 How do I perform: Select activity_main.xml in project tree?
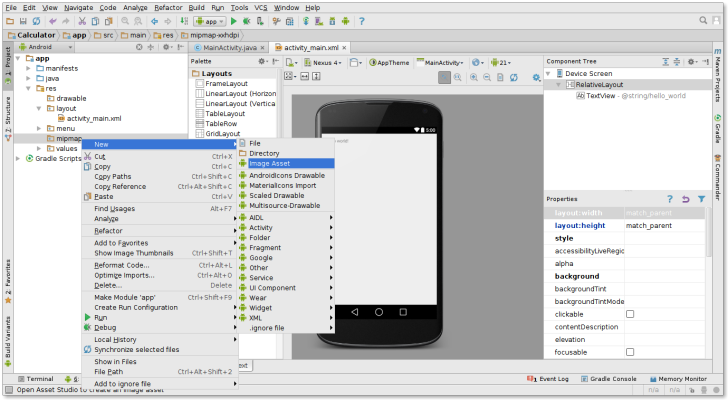(x=89, y=118)
